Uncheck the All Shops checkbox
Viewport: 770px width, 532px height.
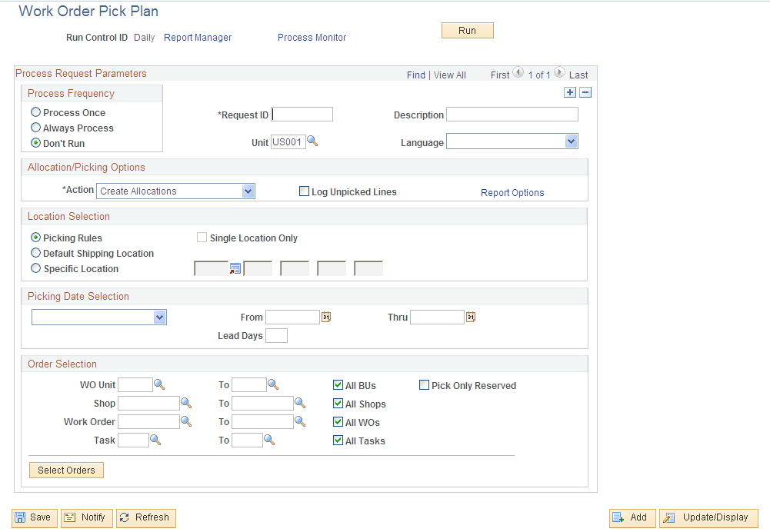tap(337, 404)
